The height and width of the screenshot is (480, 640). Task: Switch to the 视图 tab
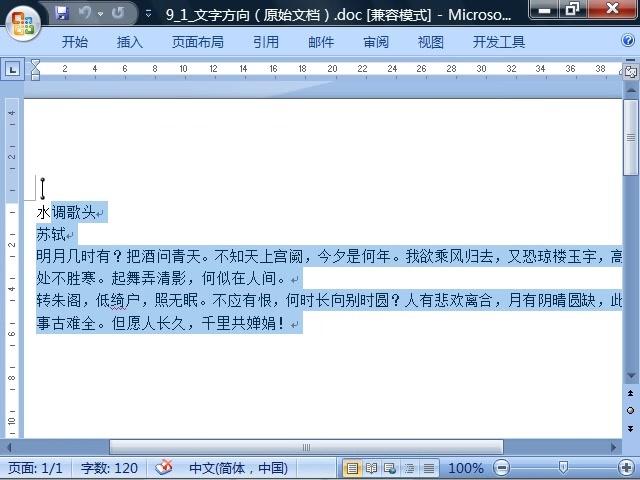(x=431, y=42)
